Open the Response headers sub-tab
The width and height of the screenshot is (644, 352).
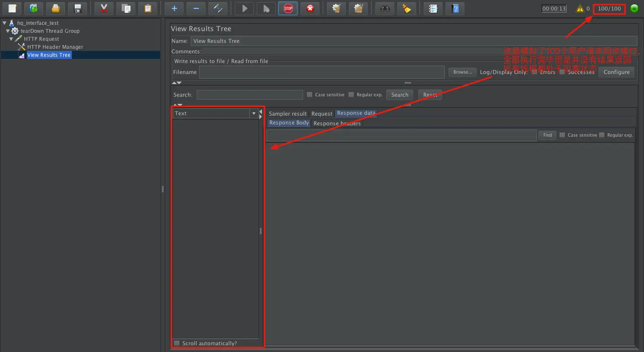337,123
